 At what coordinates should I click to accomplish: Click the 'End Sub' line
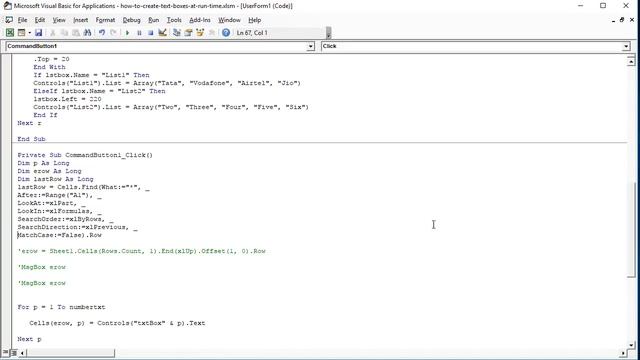pyautogui.click(x=31, y=139)
